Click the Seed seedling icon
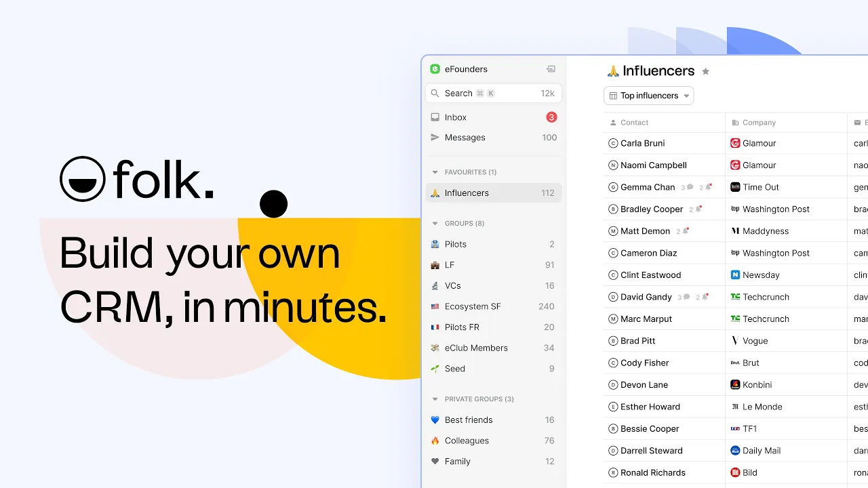This screenshot has height=488, width=868. (x=435, y=369)
